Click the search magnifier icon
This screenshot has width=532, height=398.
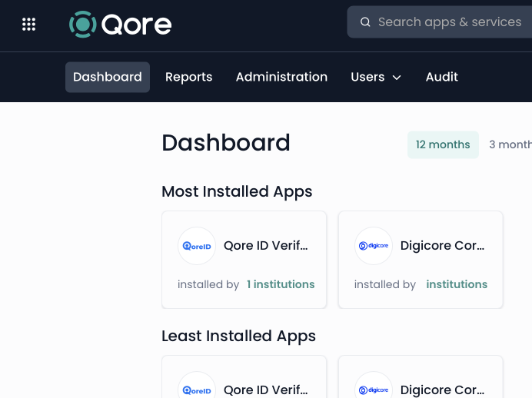pyautogui.click(x=365, y=22)
